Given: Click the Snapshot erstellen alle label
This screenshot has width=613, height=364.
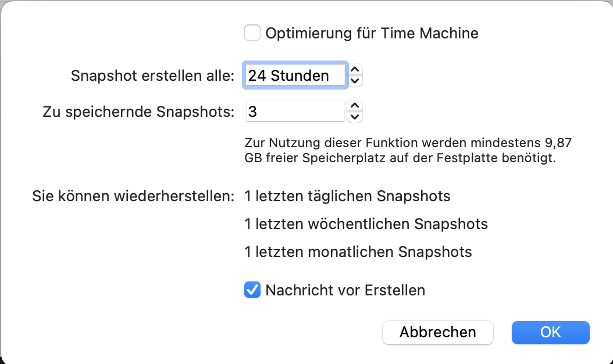Looking at the screenshot, I should click(152, 76).
